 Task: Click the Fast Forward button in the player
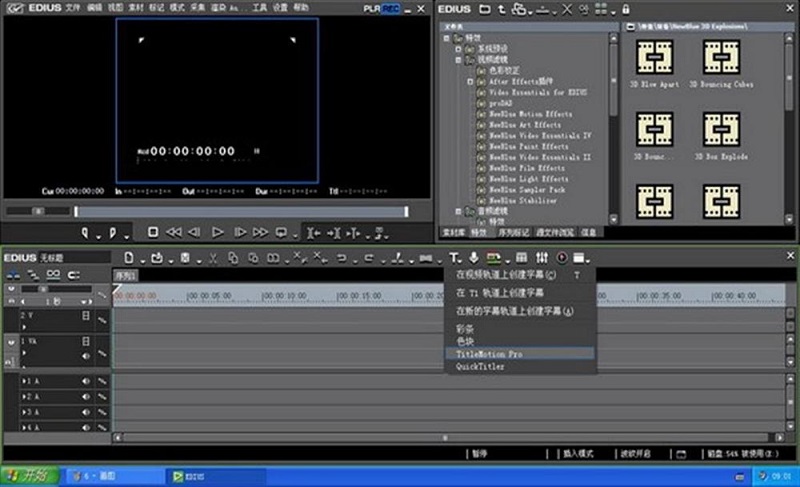[x=261, y=232]
